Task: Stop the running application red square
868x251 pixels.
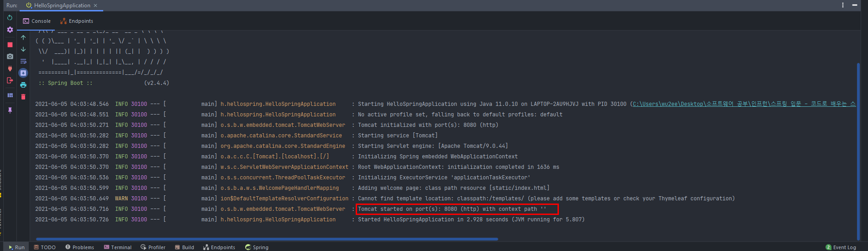Action: 10,45
